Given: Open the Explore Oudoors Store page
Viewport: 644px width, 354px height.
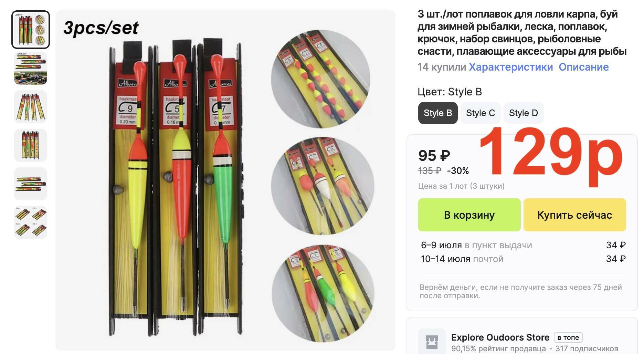Looking at the screenshot, I should tap(500, 337).
